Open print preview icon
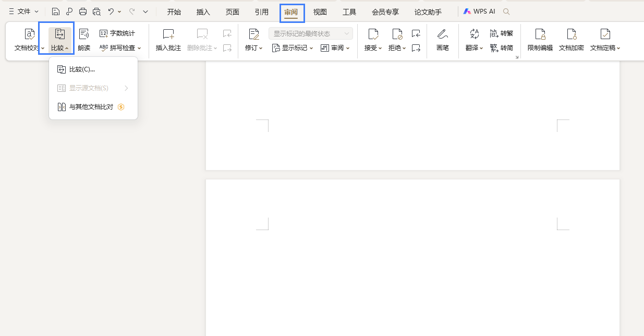The height and width of the screenshot is (336, 644). [96, 11]
